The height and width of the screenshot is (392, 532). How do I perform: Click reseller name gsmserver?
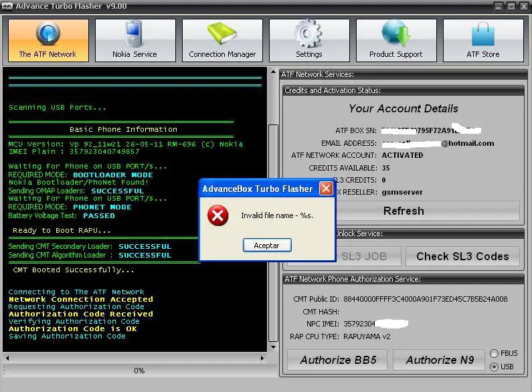[402, 192]
